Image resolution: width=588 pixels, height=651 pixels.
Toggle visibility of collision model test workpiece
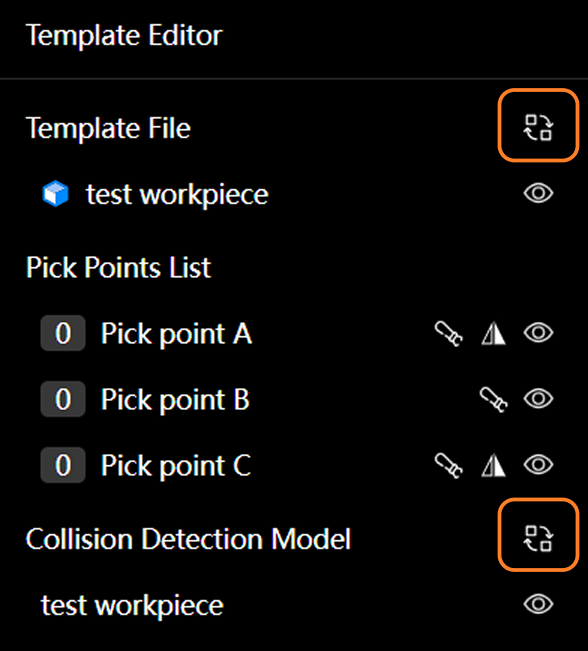tap(538, 604)
